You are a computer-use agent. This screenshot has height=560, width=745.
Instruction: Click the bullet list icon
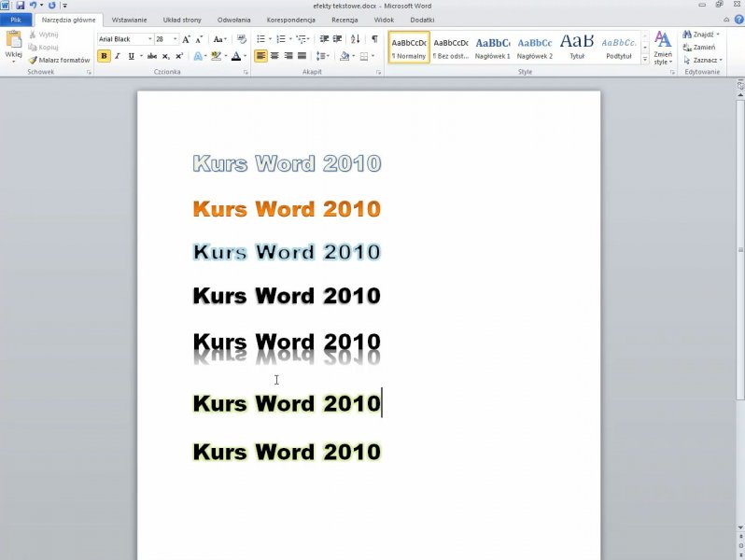point(261,39)
